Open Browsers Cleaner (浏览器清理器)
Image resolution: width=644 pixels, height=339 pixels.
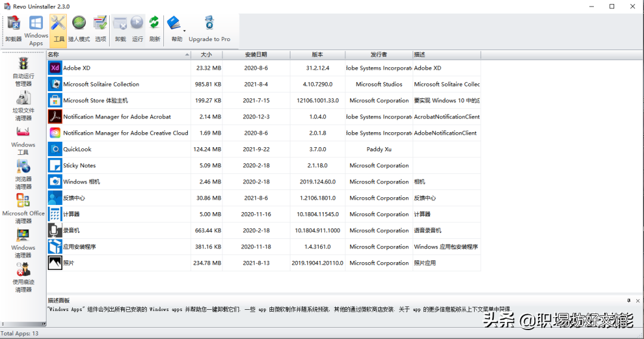click(x=23, y=175)
